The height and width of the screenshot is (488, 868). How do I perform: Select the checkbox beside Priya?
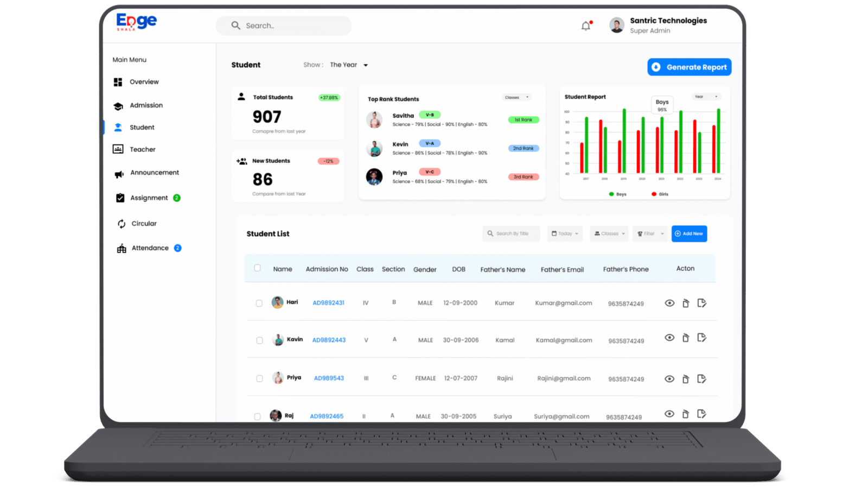(x=259, y=378)
